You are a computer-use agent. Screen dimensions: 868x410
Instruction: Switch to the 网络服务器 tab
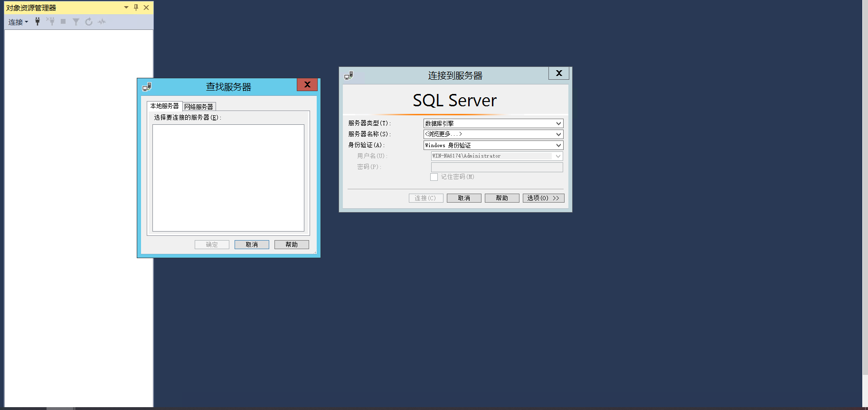pos(199,107)
